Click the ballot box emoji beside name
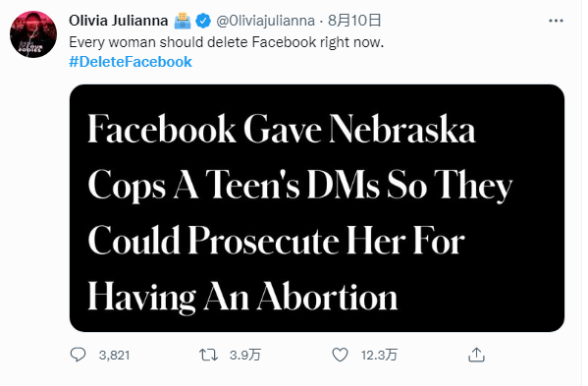The width and height of the screenshot is (588, 386). [x=183, y=21]
